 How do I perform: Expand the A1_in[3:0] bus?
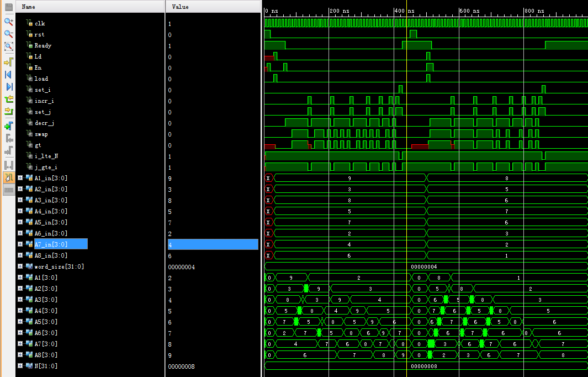[x=20, y=178]
